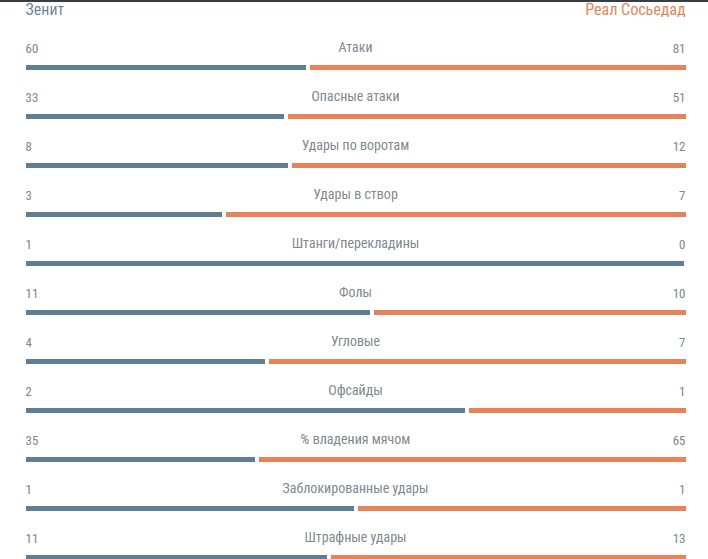
Task: Click the Зенит team name
Action: click(x=45, y=9)
